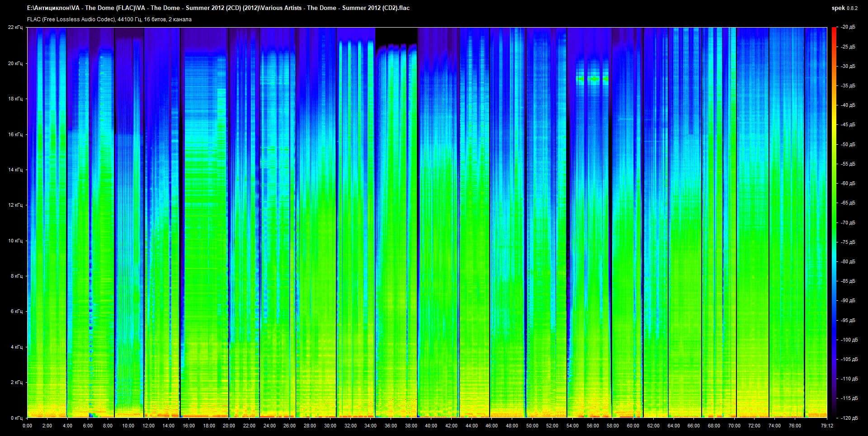Click the 79:12 end time label

coord(827,426)
